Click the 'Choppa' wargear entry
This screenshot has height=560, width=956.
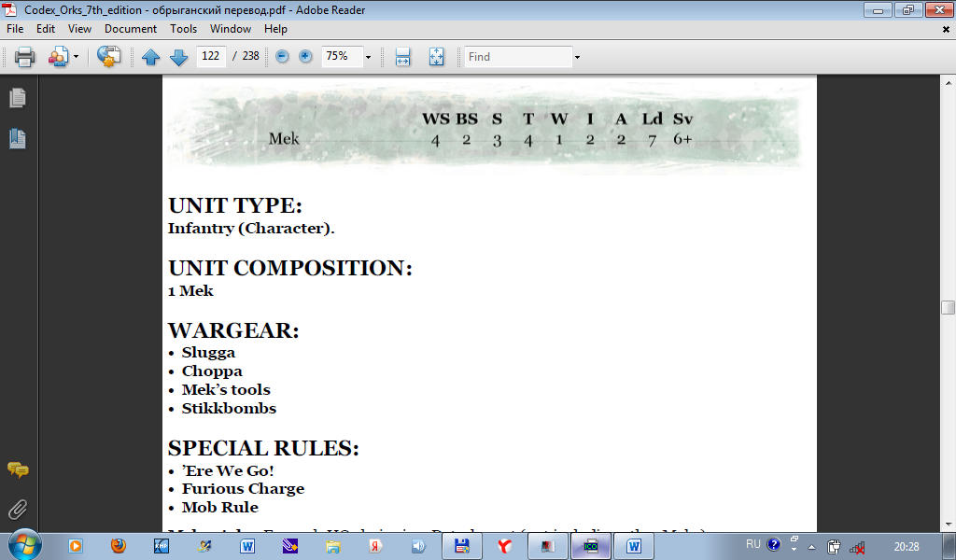point(212,371)
